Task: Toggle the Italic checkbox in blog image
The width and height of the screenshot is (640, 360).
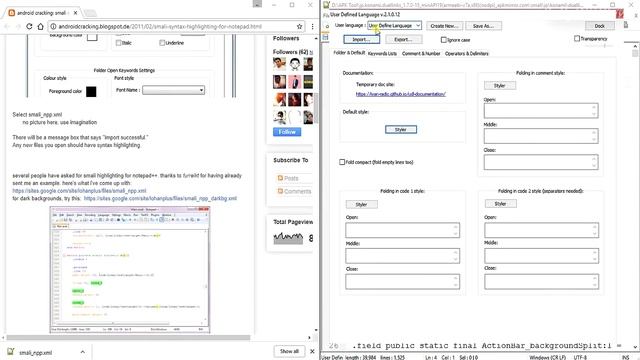Action: click(x=118, y=43)
